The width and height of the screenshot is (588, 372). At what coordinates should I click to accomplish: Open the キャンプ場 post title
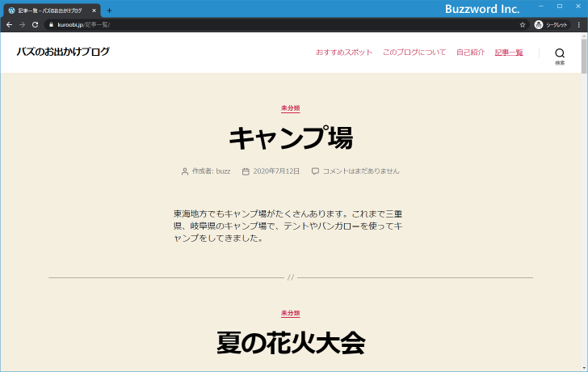coord(291,138)
